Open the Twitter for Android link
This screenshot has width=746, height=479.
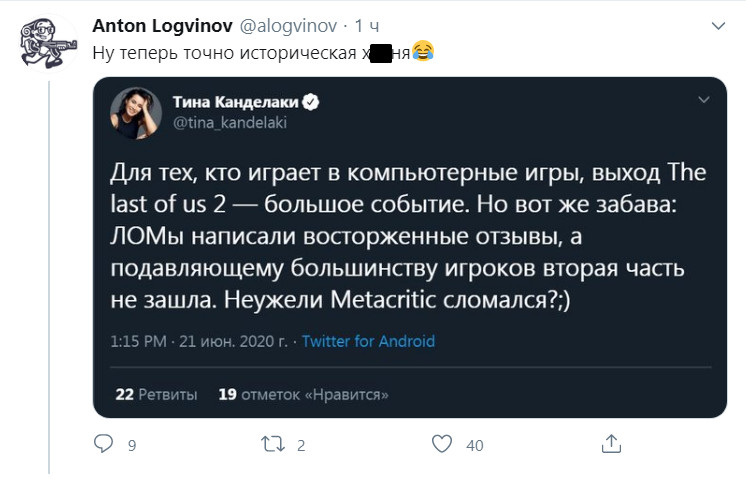[368, 341]
